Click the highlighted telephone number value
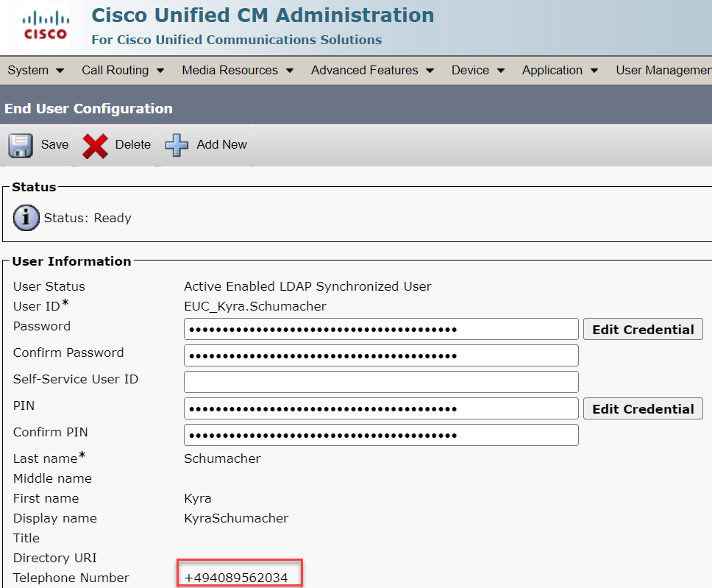 pyautogui.click(x=237, y=578)
